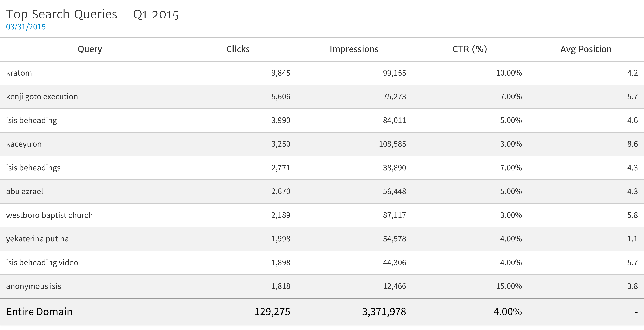Click the 129,275 total clicks value
Viewport: 644px width, 330px height.
point(272,312)
